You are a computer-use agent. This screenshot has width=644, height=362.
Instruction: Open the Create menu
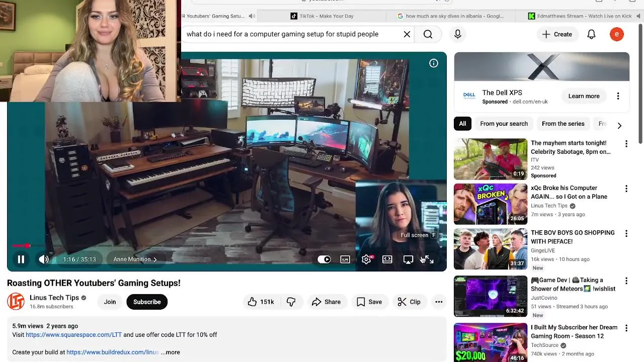557,34
